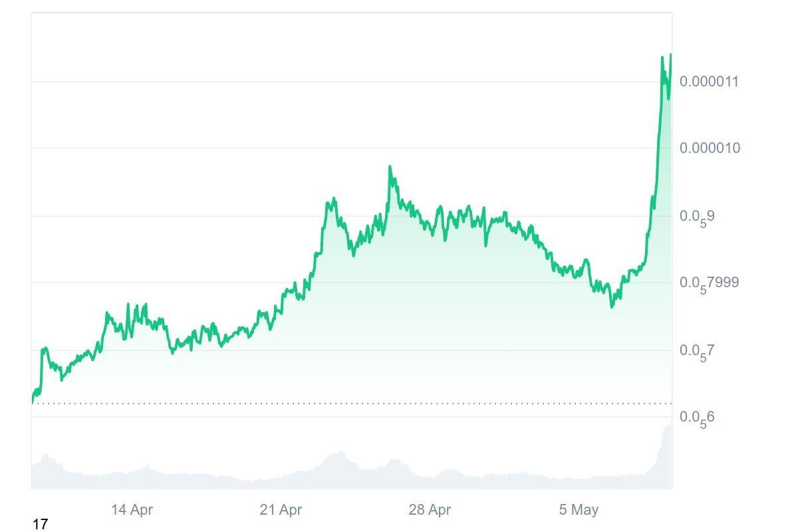
Task: Select the 0.0₅7 price axis label
Action: click(697, 351)
